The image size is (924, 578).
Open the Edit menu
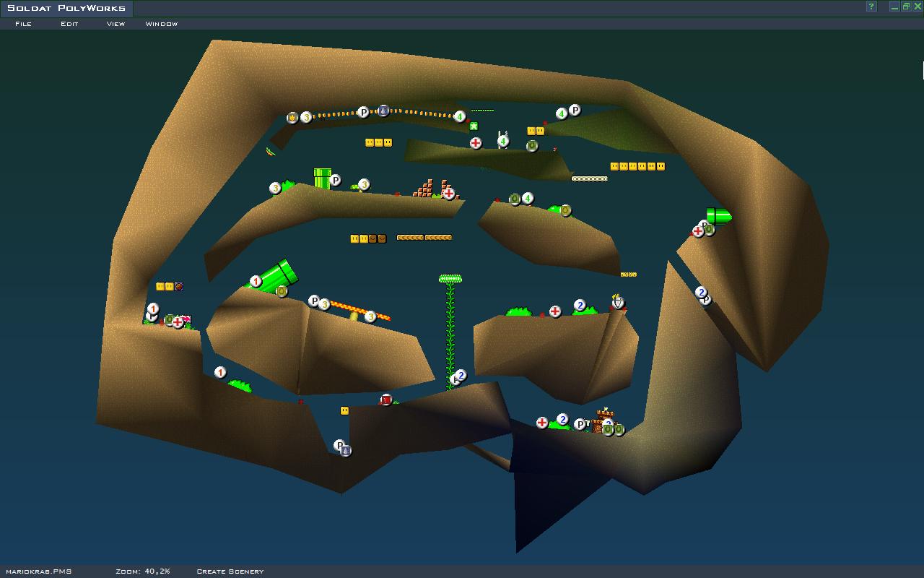pyautogui.click(x=69, y=24)
